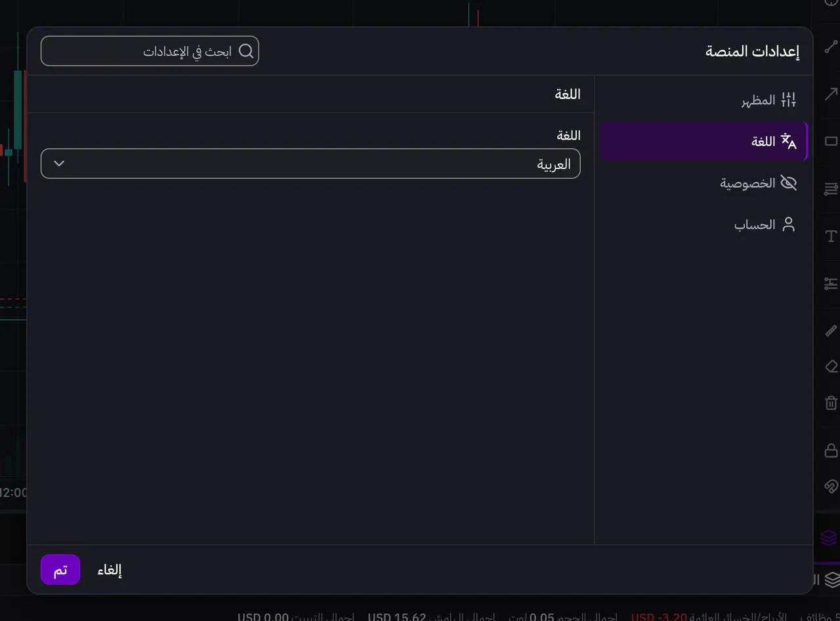Click the trash delete drawings icon

pyautogui.click(x=831, y=403)
